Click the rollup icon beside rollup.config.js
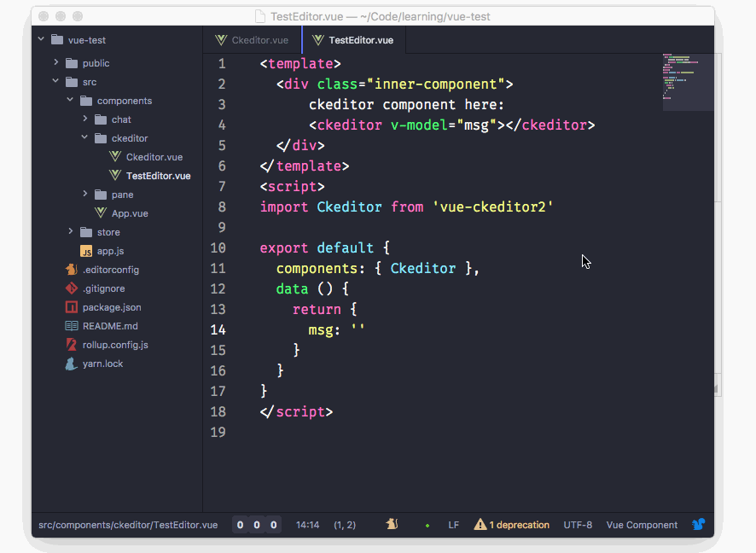 72,345
